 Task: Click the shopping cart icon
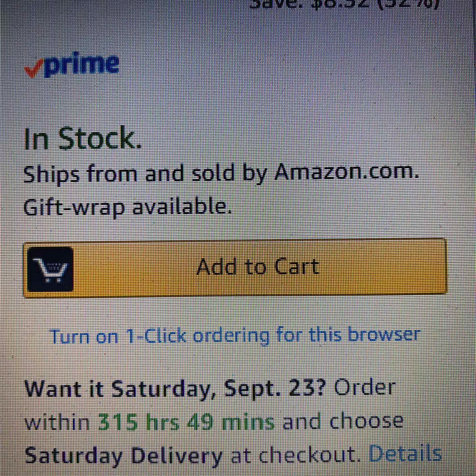click(50, 269)
